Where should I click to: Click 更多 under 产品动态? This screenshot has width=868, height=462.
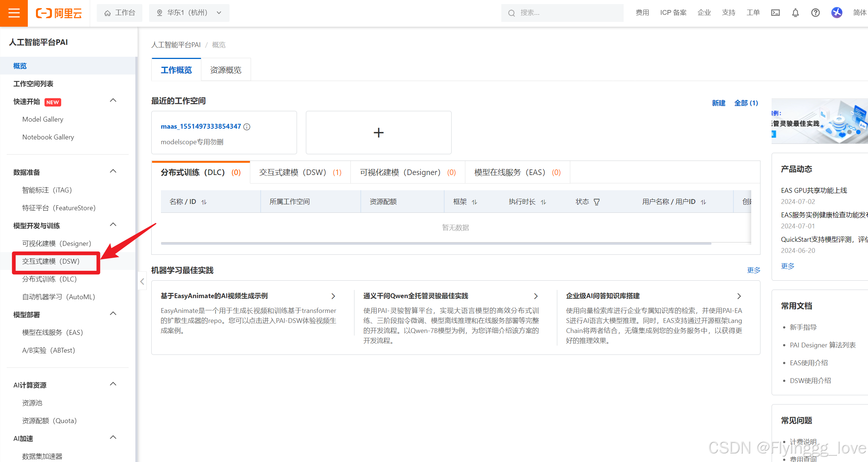pyautogui.click(x=788, y=266)
